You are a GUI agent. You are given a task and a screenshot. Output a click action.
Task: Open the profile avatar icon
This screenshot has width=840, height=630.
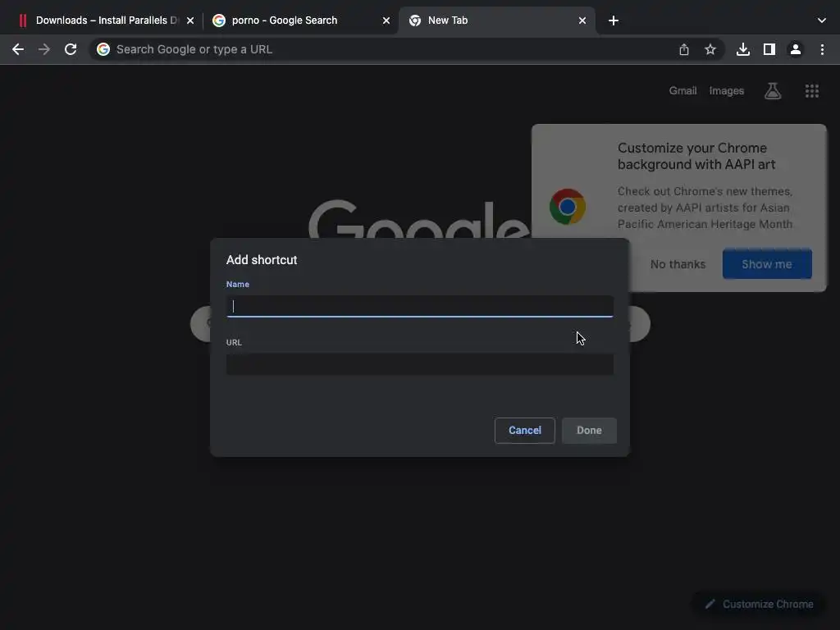[x=796, y=49]
